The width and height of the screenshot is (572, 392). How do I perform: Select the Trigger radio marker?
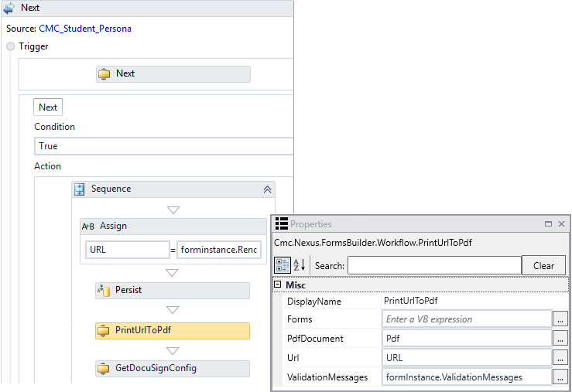[x=11, y=46]
